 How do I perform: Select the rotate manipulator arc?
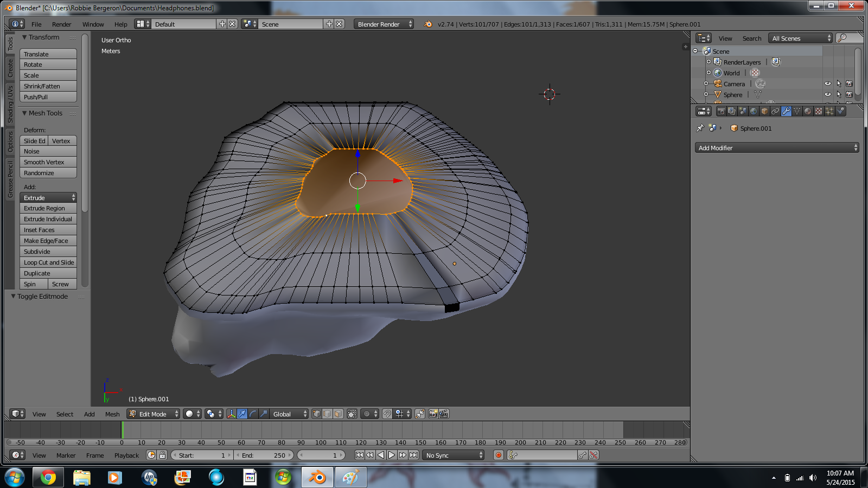(x=253, y=414)
